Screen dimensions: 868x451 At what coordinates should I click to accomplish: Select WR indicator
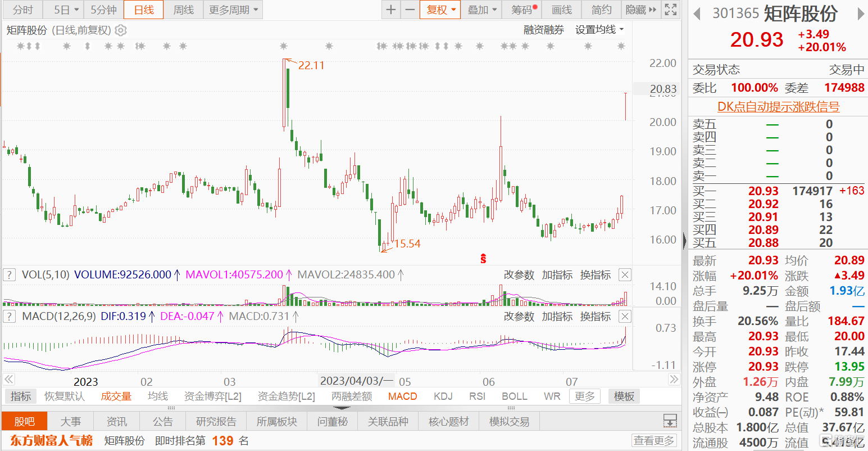pyautogui.click(x=552, y=396)
